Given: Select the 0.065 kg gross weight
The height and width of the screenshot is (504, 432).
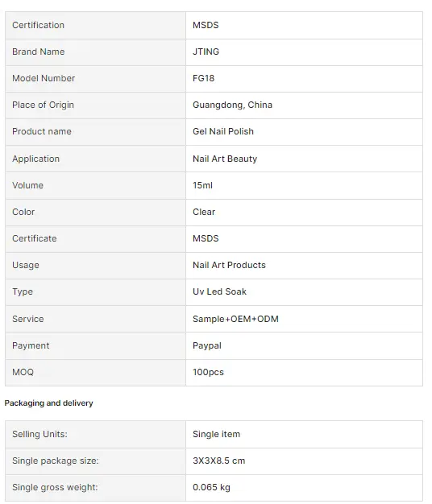Looking at the screenshot, I should (x=211, y=487).
